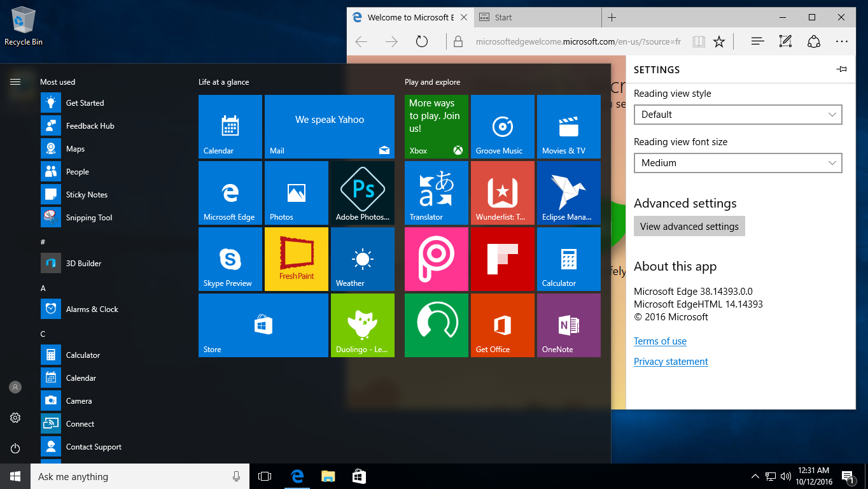Open the Mail tile

[x=330, y=127]
